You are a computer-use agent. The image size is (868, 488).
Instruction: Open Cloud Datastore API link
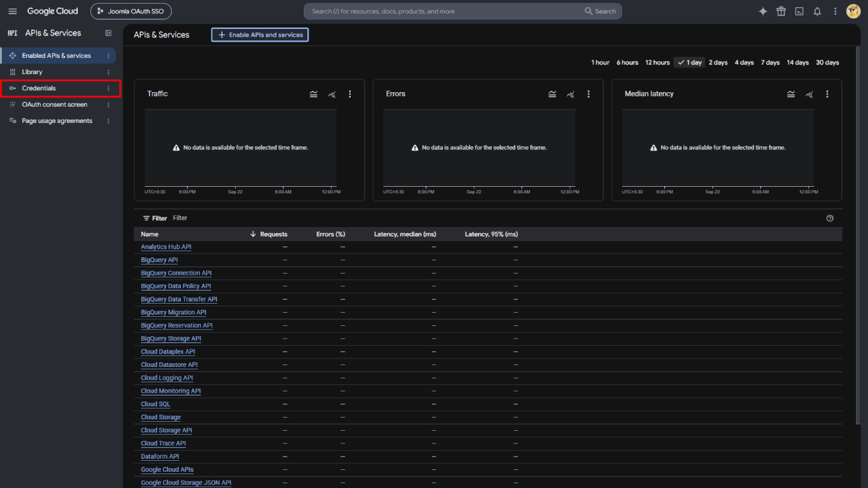[169, 365]
